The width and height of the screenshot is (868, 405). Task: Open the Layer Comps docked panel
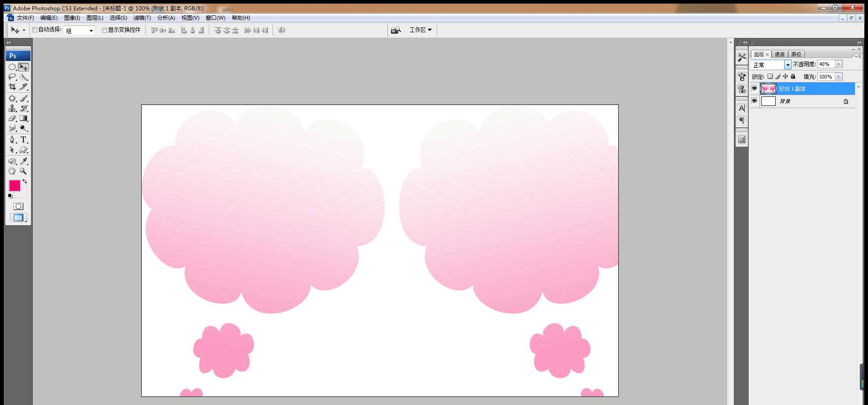pos(742,139)
